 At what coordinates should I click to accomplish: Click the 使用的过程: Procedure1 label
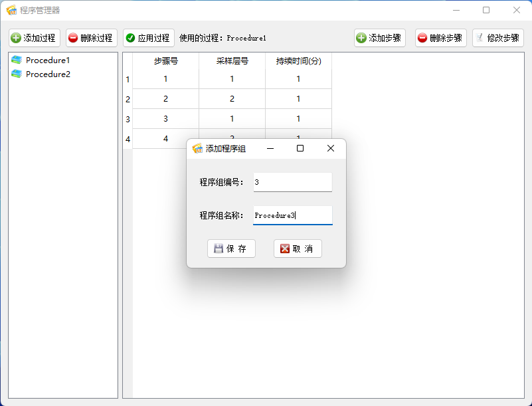click(x=222, y=38)
